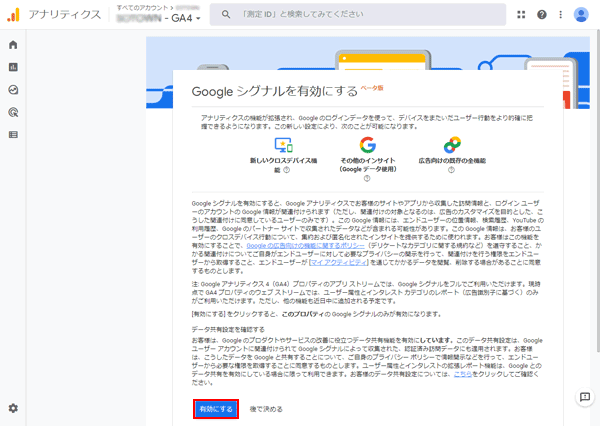Click the feedback icon button
Screen dimensions: 600x426
[x=585, y=397]
